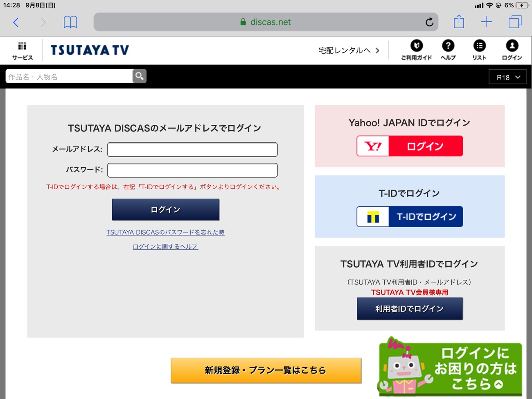Click TSUTAYA DISCASのメールアドレスでログイン heading
The width and height of the screenshot is (532, 399).
[165, 128]
